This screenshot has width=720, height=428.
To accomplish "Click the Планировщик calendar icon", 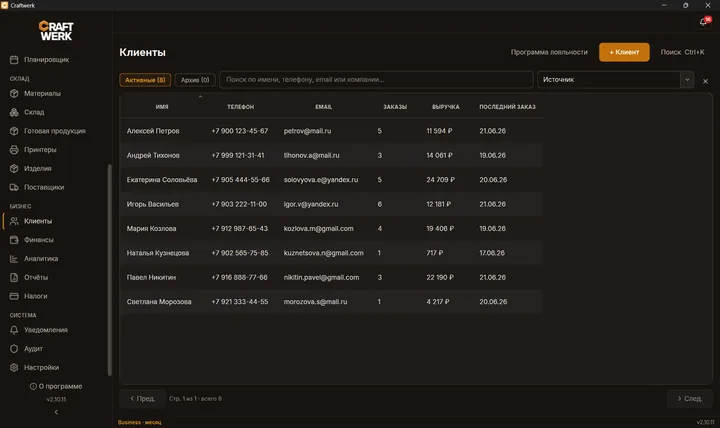I will 14,60.
